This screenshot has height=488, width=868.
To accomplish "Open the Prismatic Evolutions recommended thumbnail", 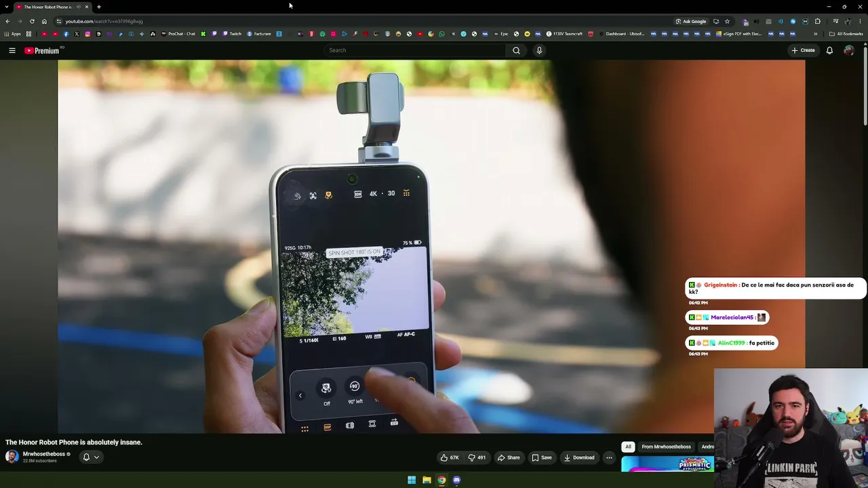I will click(x=667, y=464).
